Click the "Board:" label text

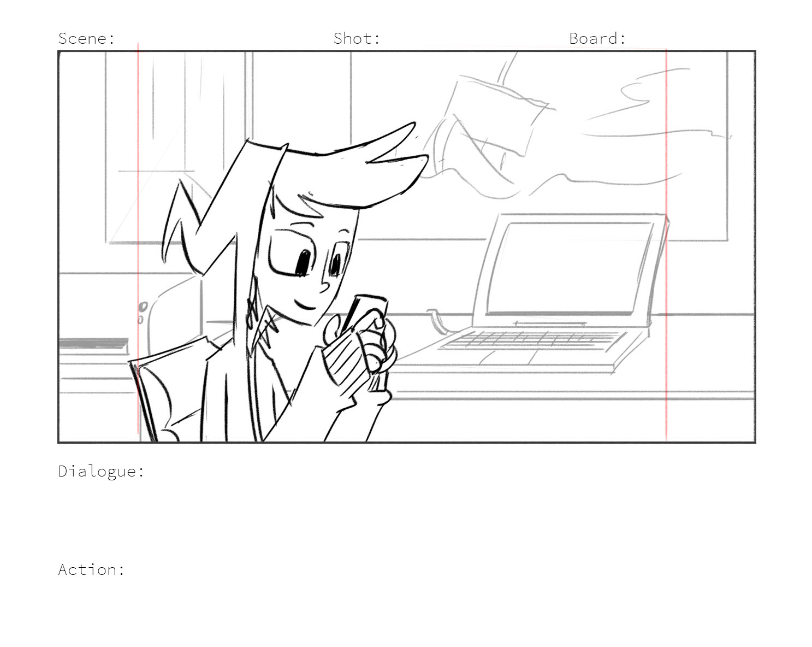(597, 38)
